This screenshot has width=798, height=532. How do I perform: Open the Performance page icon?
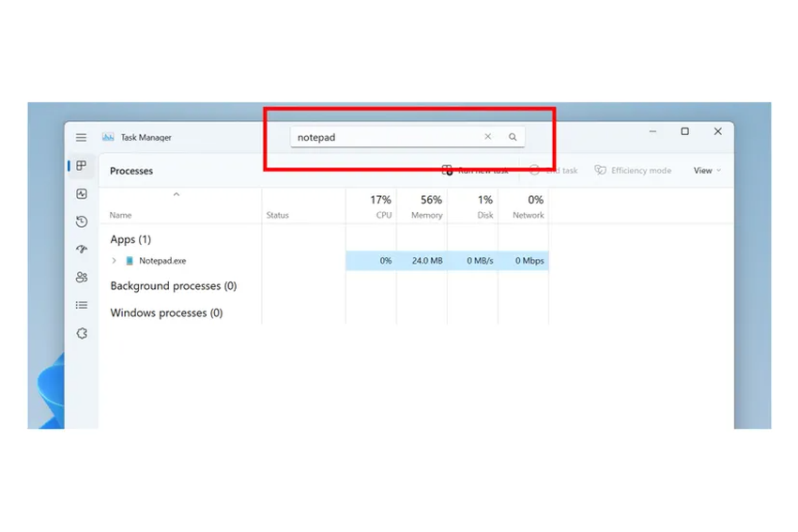point(82,194)
